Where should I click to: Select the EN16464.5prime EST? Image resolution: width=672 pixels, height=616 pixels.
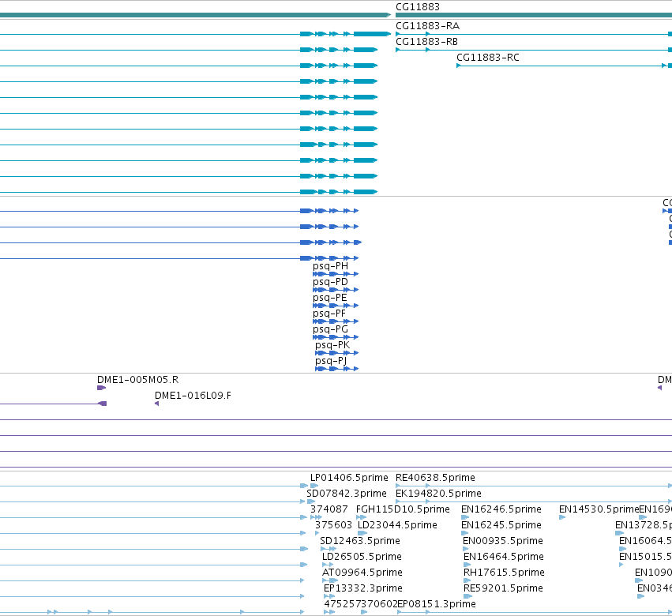click(504, 557)
